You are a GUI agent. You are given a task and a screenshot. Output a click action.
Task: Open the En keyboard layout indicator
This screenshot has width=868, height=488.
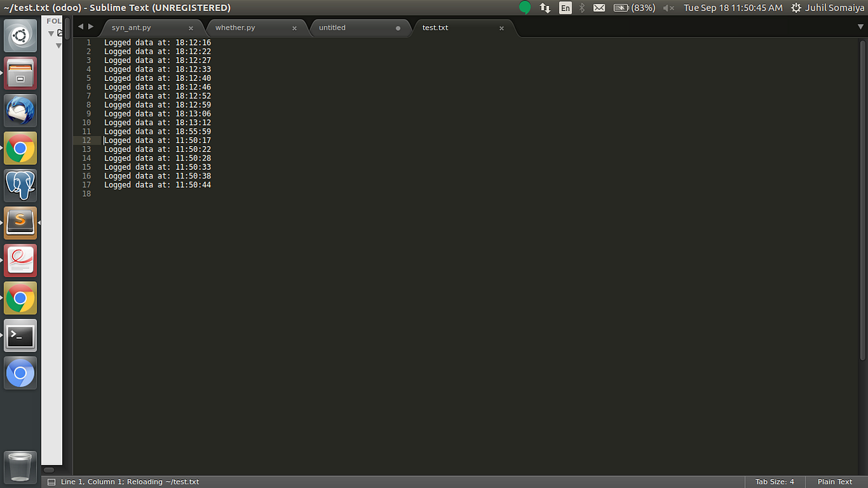[565, 8]
